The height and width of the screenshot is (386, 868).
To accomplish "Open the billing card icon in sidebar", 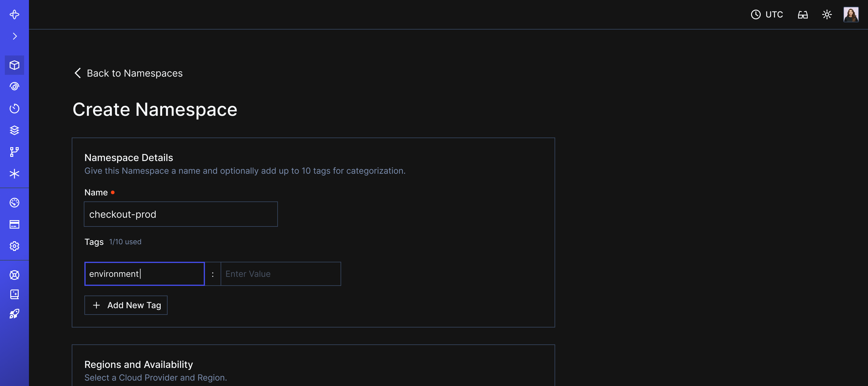I will pos(14,224).
